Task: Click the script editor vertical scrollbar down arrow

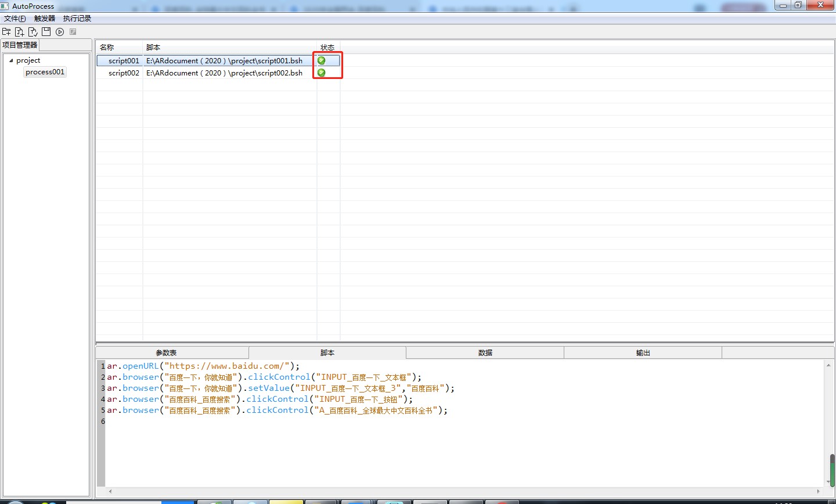Action: tap(828, 482)
